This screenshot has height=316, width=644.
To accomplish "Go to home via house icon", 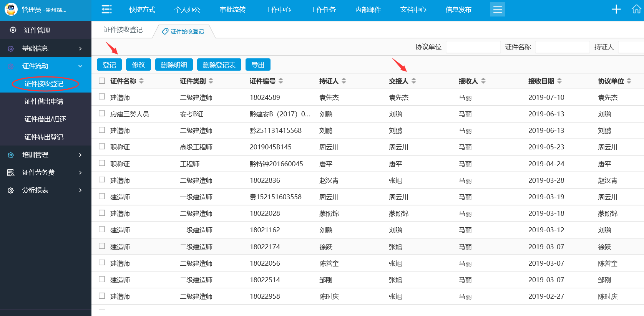I will point(636,10).
